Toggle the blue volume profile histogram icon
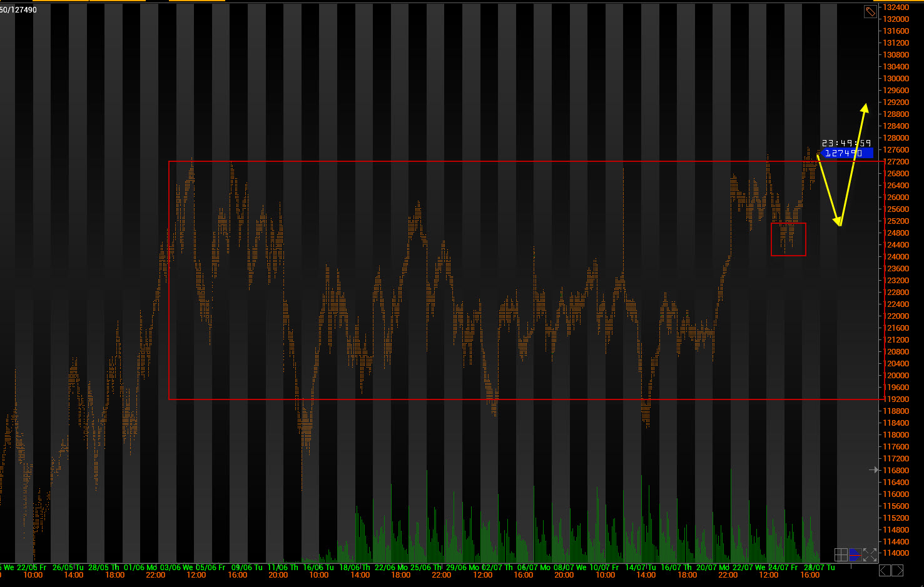924x587 pixels. point(855,554)
